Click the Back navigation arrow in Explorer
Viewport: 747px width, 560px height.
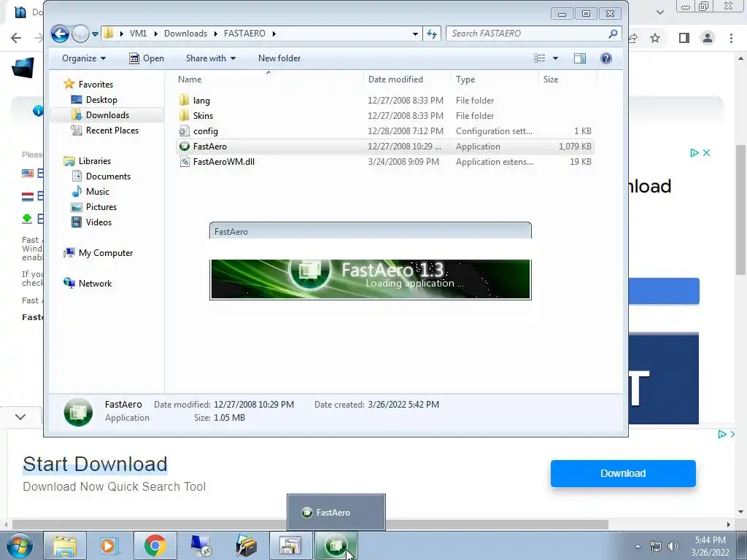60,34
